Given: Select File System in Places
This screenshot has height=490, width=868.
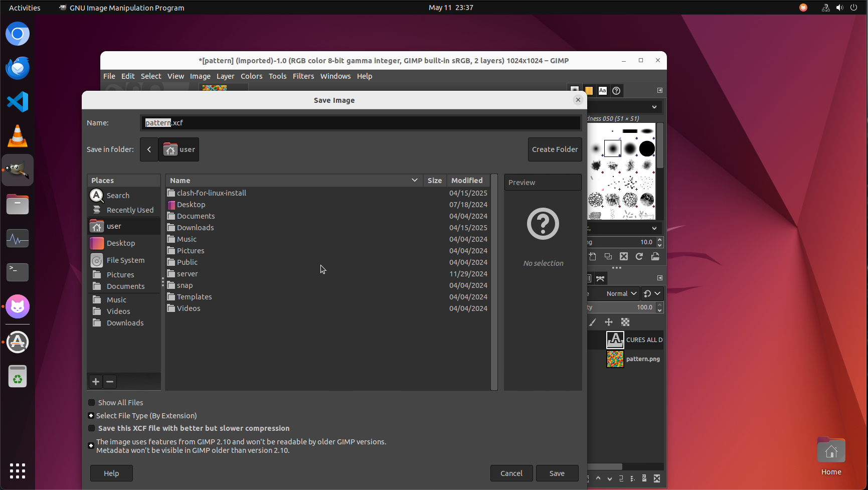Looking at the screenshot, I should coord(124,260).
